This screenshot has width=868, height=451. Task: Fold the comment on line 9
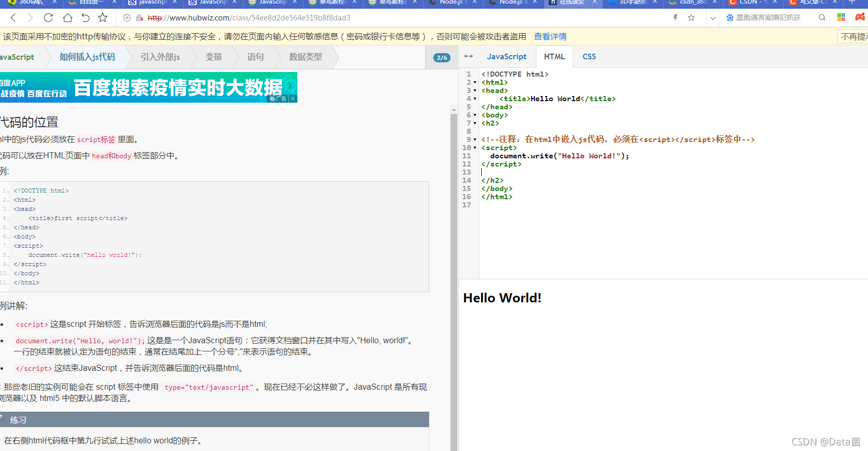click(x=475, y=139)
